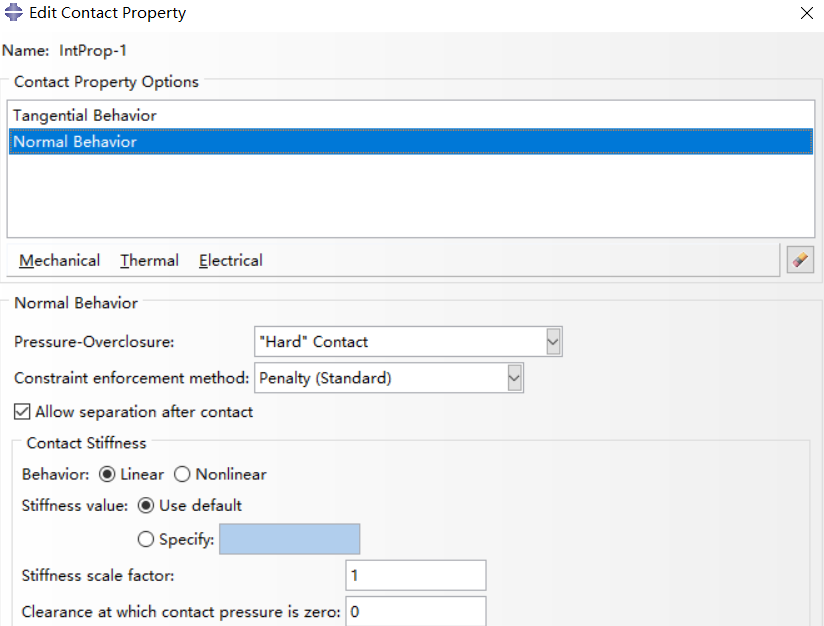Select the Linear behavior radio button
This screenshot has width=824, height=626.
[107, 474]
